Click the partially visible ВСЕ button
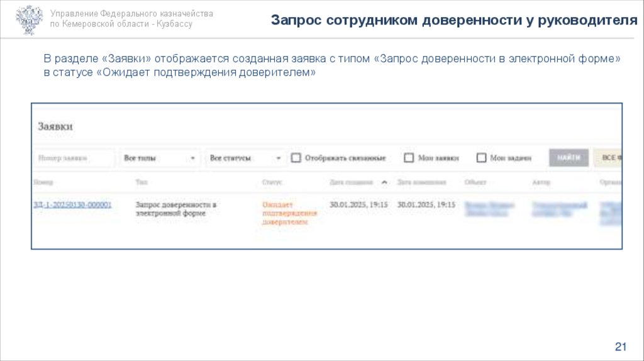This screenshot has height=361, width=644. (x=608, y=158)
